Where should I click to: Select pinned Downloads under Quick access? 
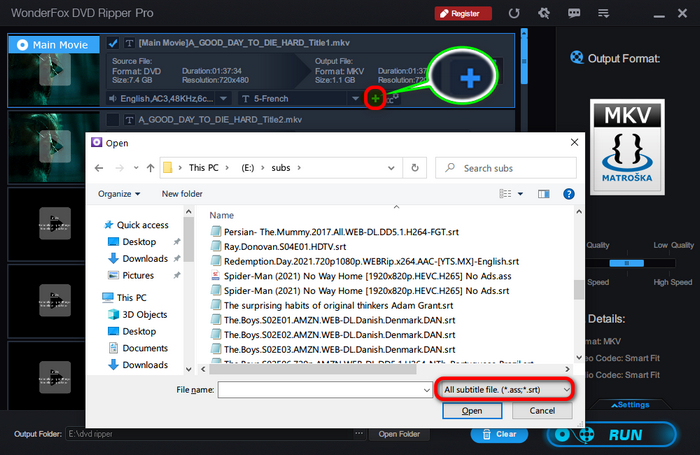(x=145, y=259)
